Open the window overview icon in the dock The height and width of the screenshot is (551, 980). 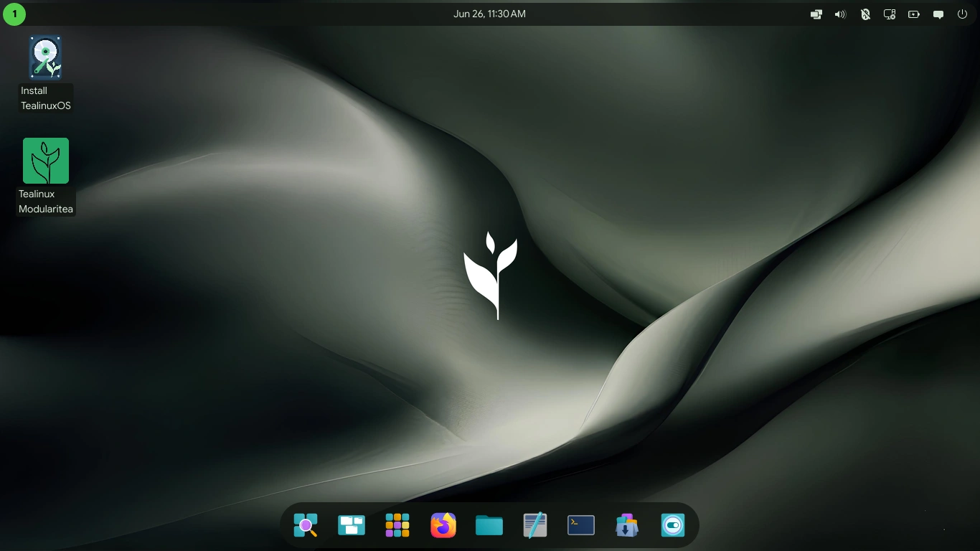point(352,525)
